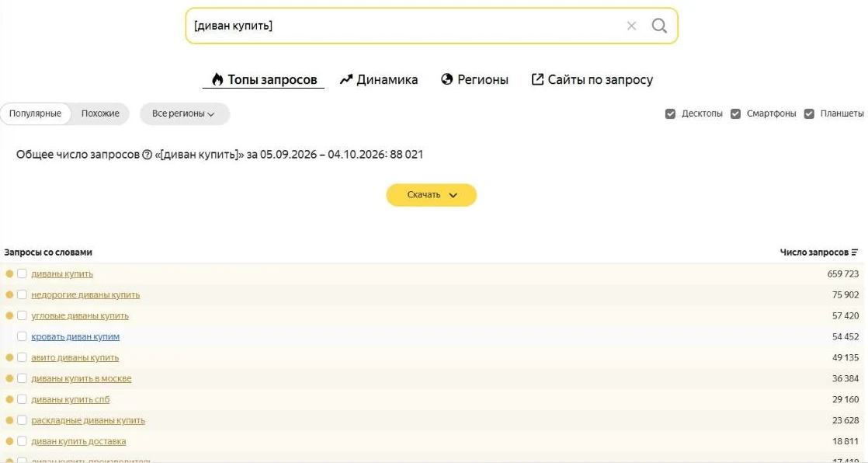This screenshot has height=463, width=868.
Task: Open the диван купить доставка link
Action: click(x=78, y=441)
